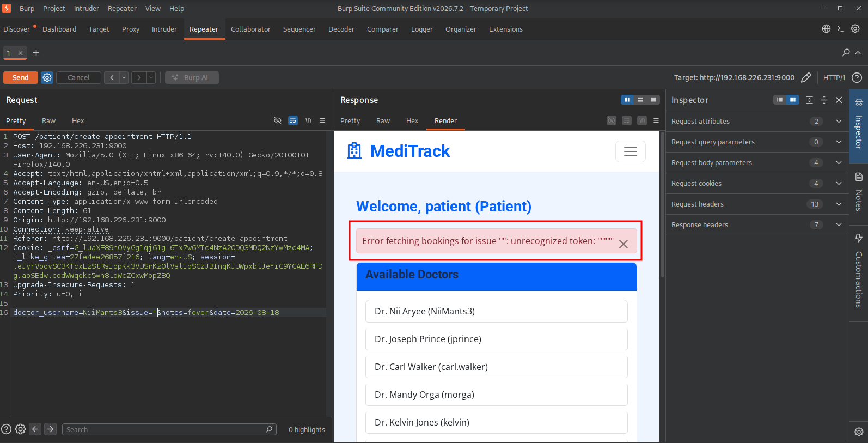Viewport: 868px width, 443px height.
Task: Click the MediTrack hospital logo icon
Action: (x=354, y=151)
